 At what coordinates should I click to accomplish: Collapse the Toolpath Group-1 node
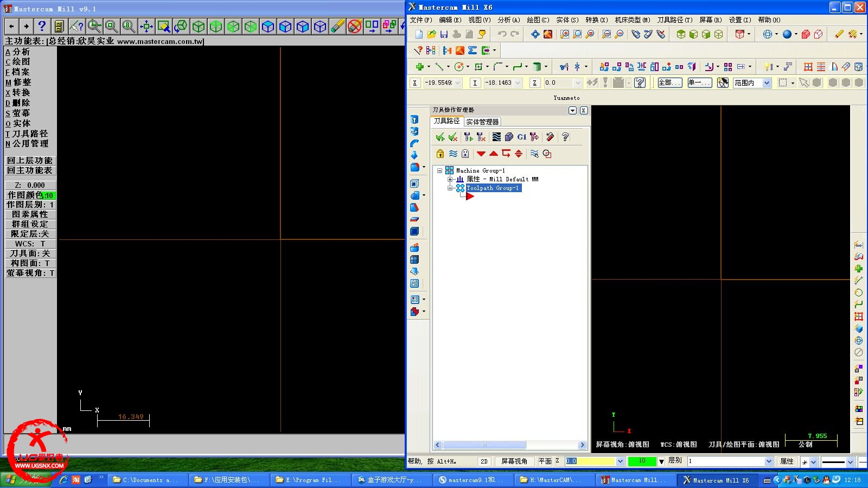(x=450, y=188)
